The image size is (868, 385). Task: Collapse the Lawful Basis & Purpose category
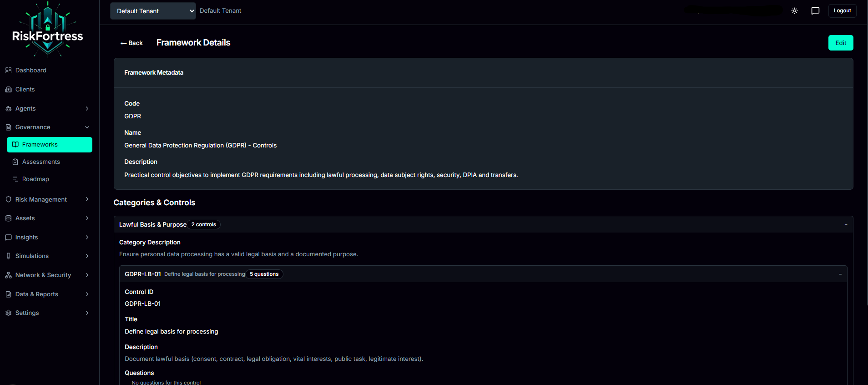846,225
